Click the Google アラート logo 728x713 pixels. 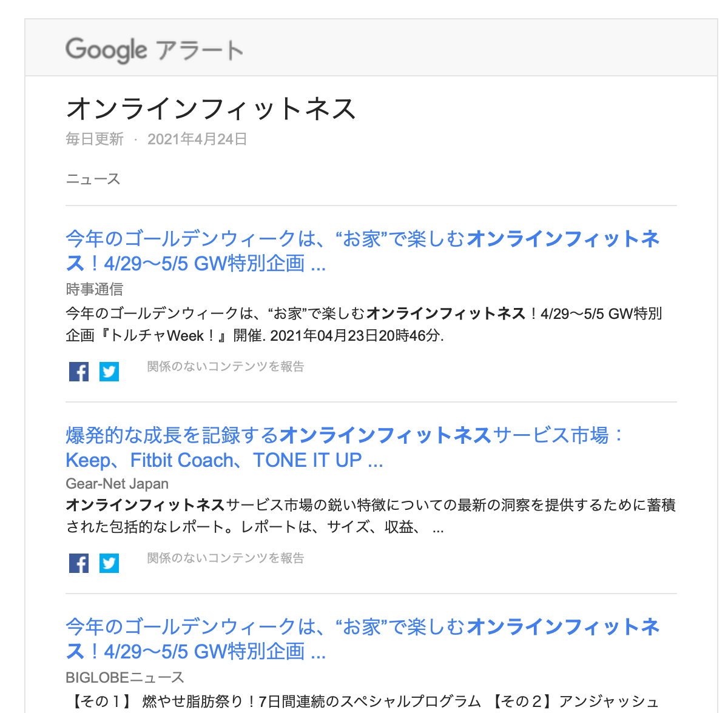click(154, 50)
